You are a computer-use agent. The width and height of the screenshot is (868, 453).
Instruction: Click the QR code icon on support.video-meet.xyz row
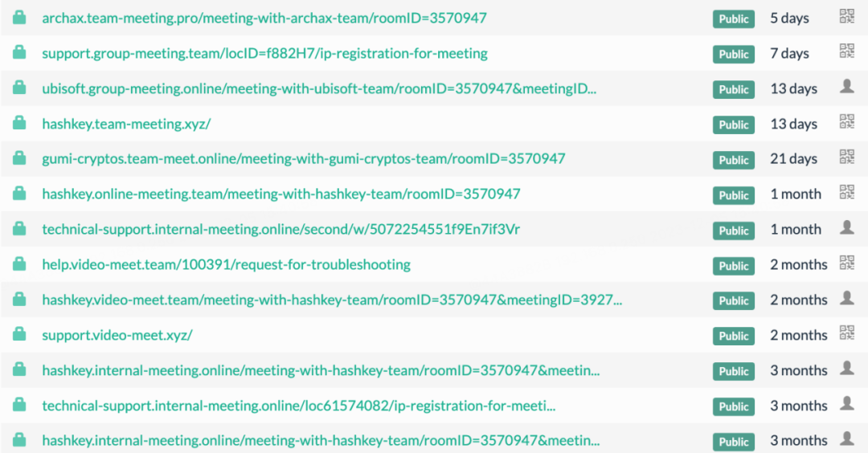click(846, 333)
